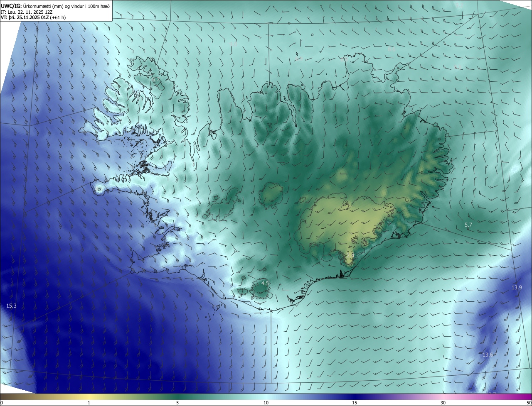Click the 0 tick label on the color scale
Screen dimensions: 532x406
(2, 403)
